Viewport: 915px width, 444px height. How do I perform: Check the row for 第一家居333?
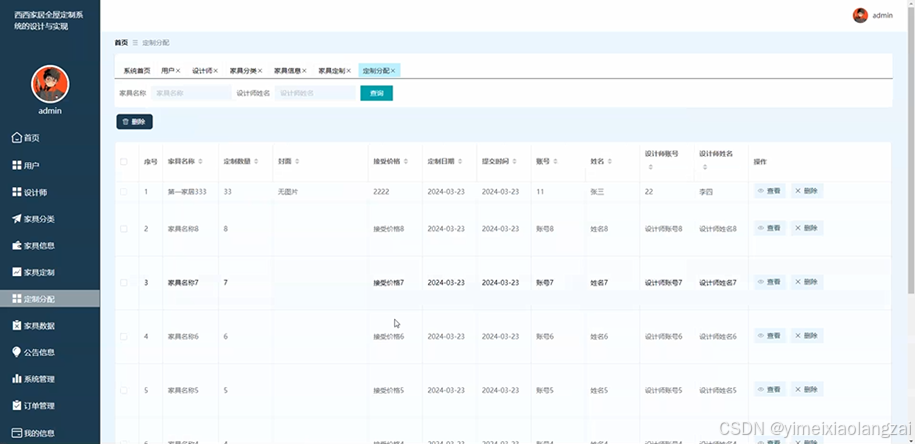[124, 191]
